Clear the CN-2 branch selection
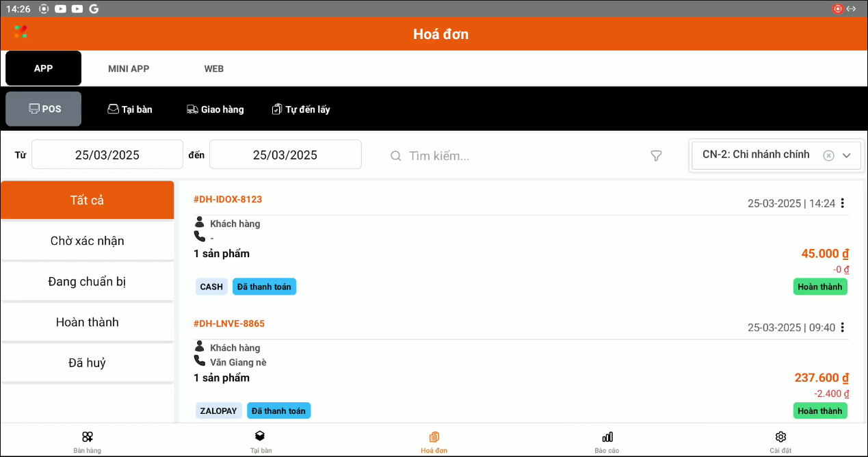 coord(828,155)
